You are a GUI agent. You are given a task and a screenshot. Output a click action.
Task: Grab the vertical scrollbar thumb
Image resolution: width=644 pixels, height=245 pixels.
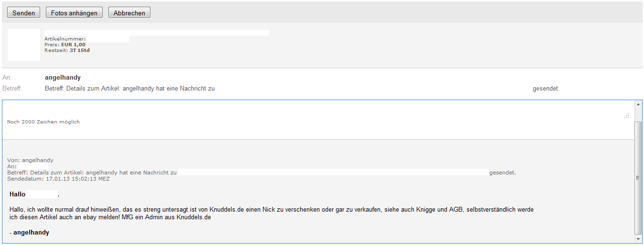pyautogui.click(x=638, y=177)
